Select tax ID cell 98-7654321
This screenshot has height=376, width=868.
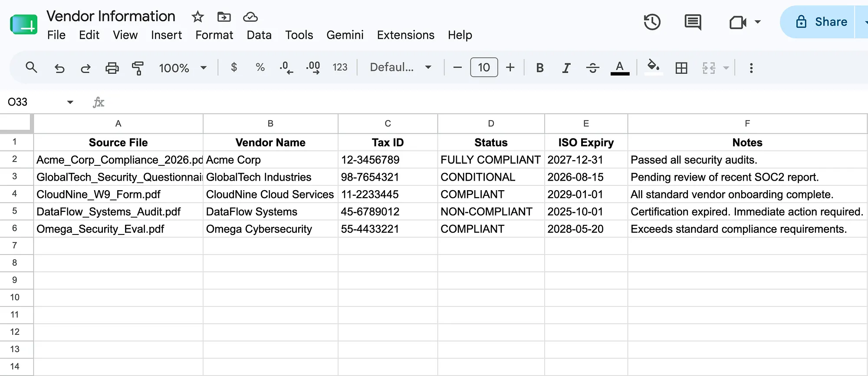388,177
